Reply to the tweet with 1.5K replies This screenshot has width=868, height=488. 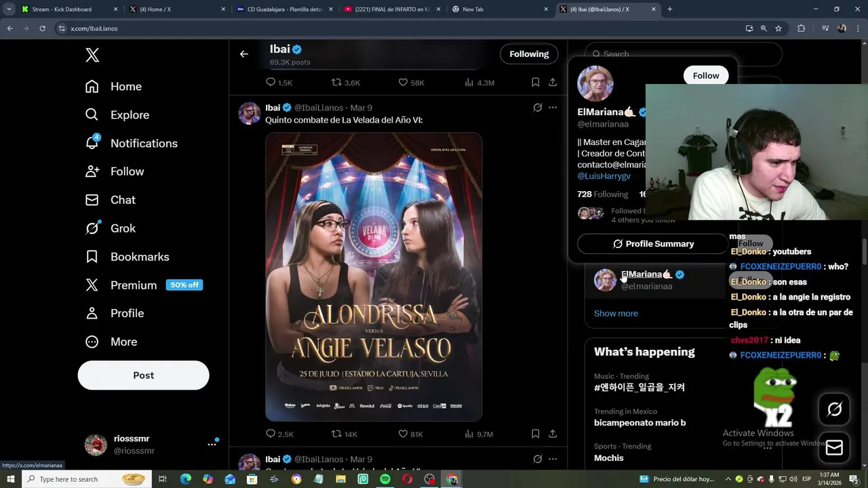tap(279, 83)
